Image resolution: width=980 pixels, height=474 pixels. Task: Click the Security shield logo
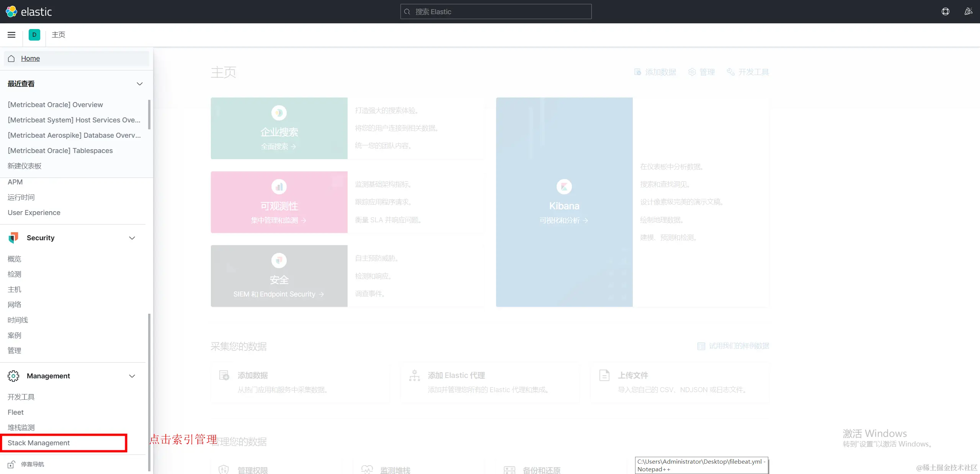13,238
